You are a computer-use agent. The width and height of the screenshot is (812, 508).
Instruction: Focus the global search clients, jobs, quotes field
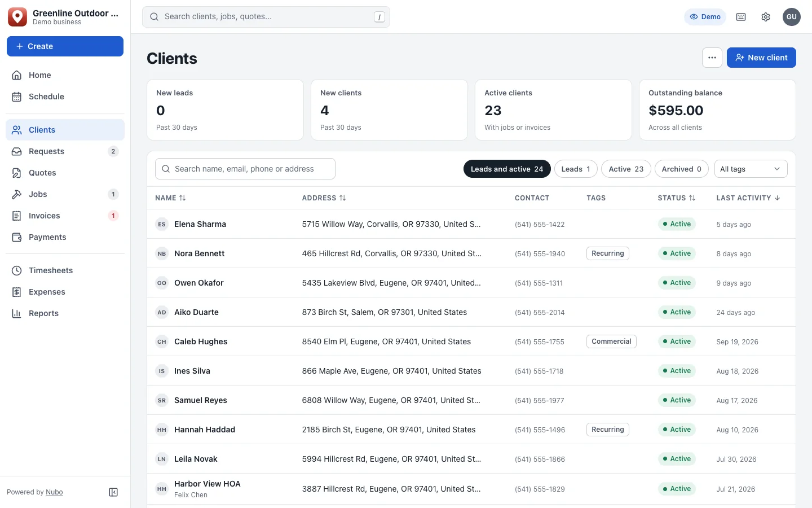coord(266,17)
